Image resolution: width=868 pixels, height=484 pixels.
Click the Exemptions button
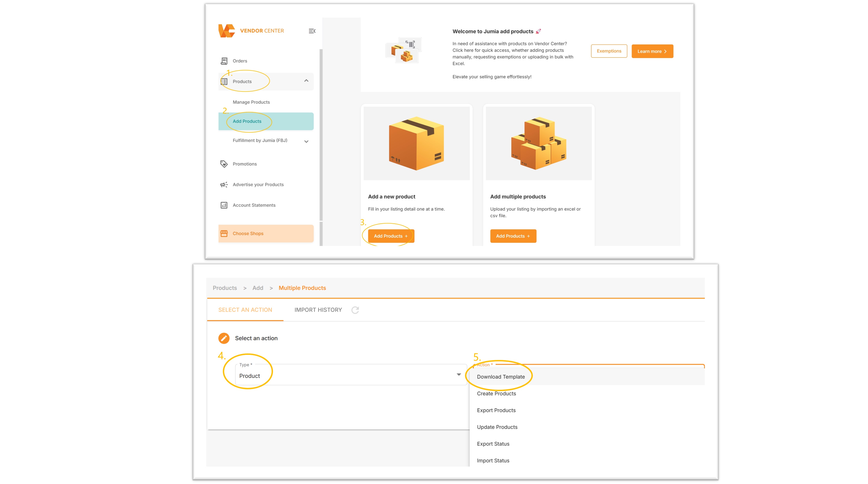coord(609,51)
